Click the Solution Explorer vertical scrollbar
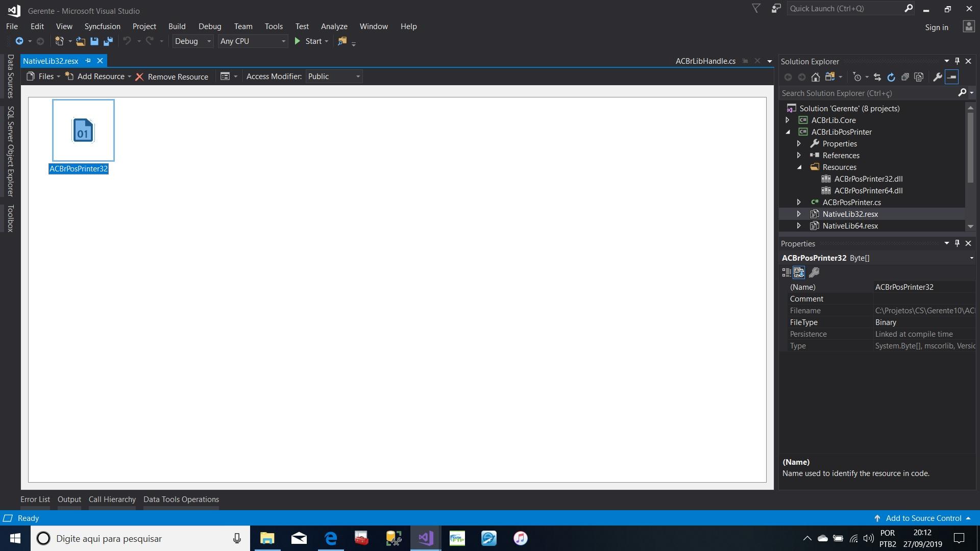 [970, 148]
